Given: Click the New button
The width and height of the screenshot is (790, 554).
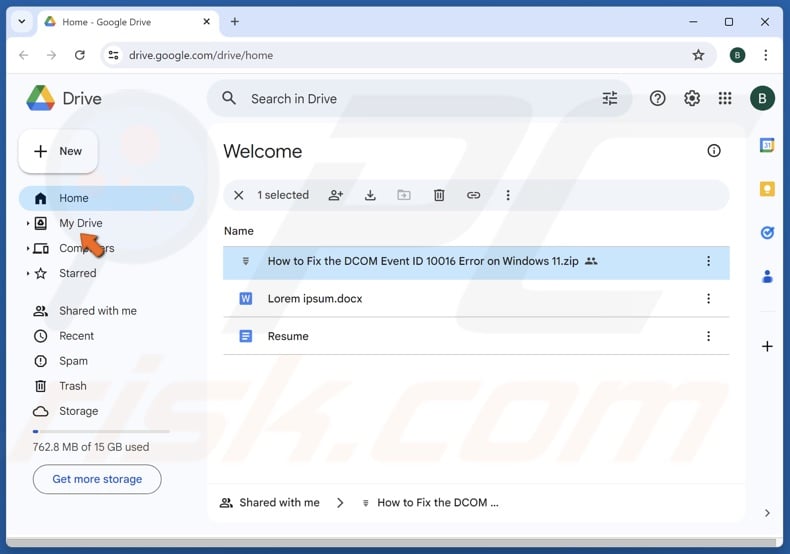Looking at the screenshot, I should (58, 151).
